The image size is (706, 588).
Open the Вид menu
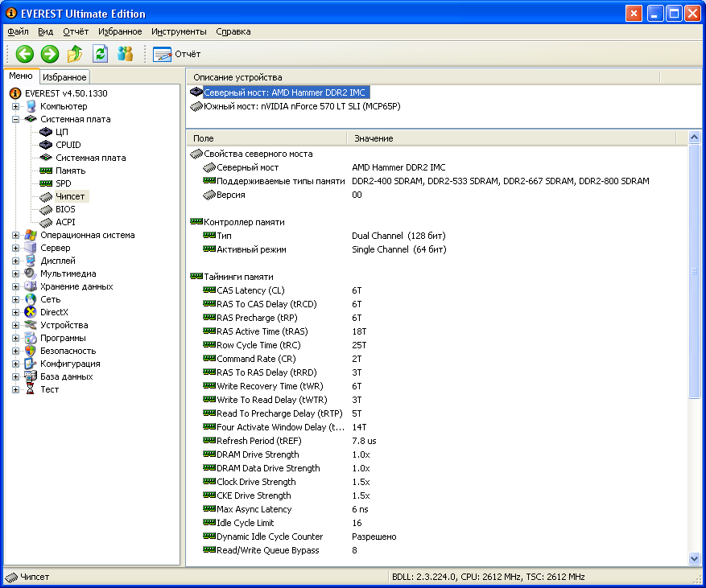coord(45,31)
